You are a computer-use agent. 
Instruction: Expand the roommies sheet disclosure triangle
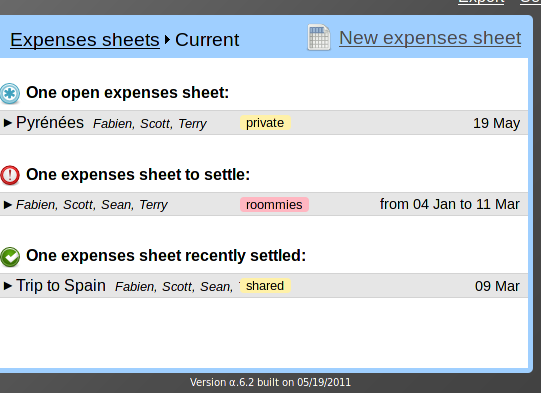pos(8,205)
